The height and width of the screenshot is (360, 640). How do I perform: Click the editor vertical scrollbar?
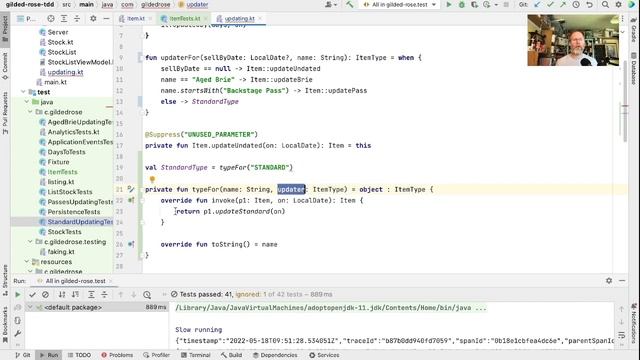click(x=624, y=102)
